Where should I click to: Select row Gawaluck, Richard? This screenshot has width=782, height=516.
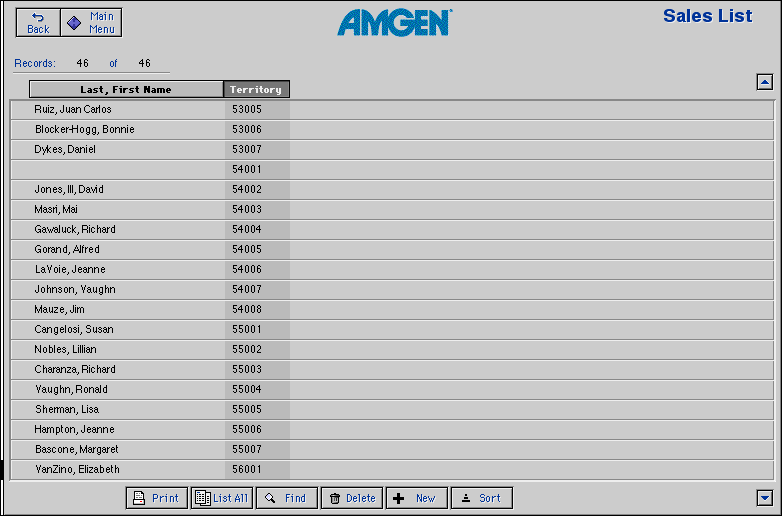point(392,229)
